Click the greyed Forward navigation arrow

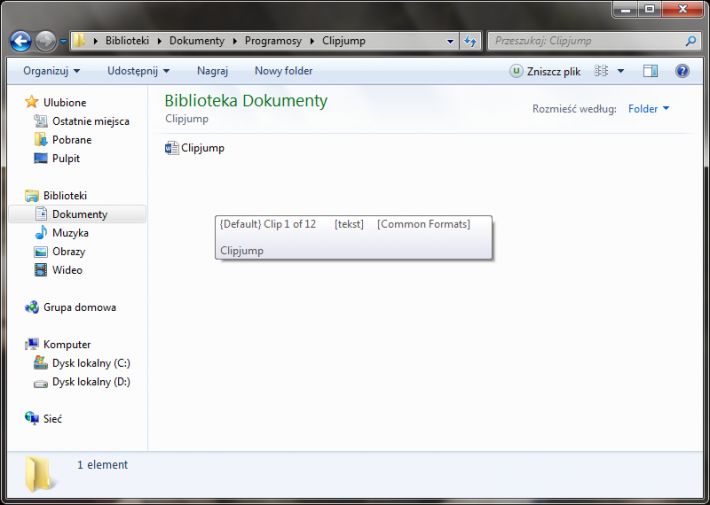click(x=45, y=41)
